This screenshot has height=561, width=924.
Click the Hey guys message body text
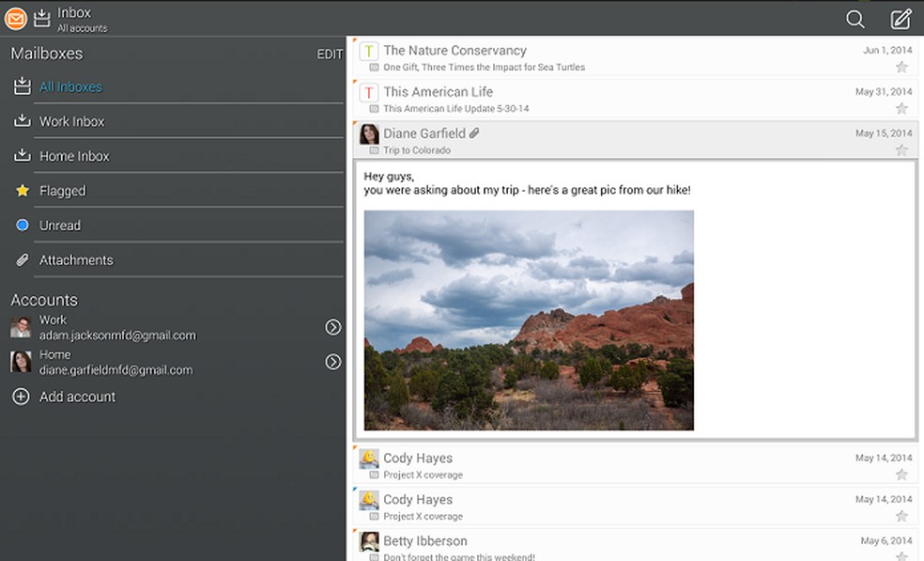pos(527,183)
